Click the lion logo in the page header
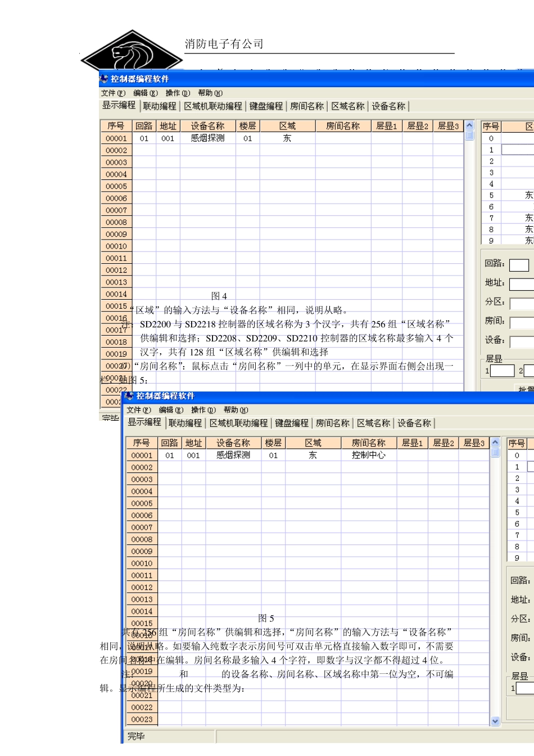Image resolution: width=534 pixels, height=756 pixels. tap(132, 53)
